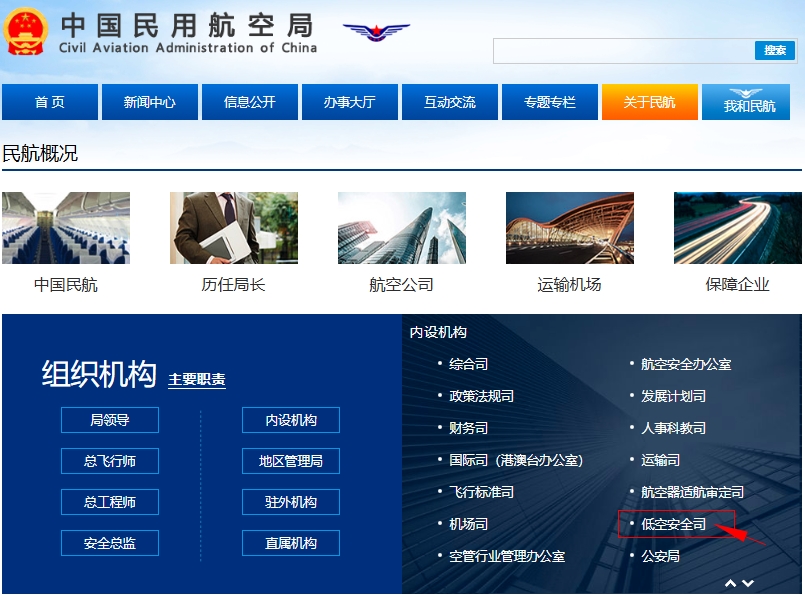805x600 pixels.
Task: Open the 互动交流 navigation tab
Action: pos(450,102)
